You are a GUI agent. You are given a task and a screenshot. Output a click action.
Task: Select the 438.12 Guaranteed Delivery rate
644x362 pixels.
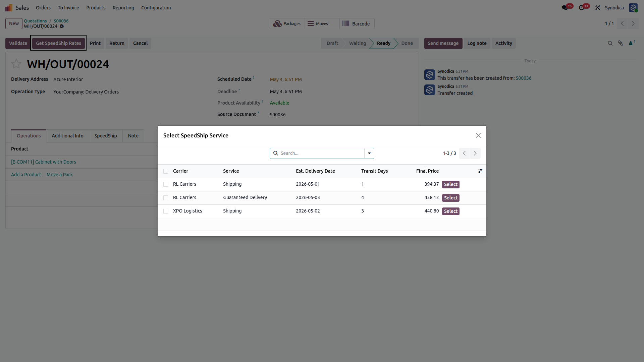click(x=450, y=198)
